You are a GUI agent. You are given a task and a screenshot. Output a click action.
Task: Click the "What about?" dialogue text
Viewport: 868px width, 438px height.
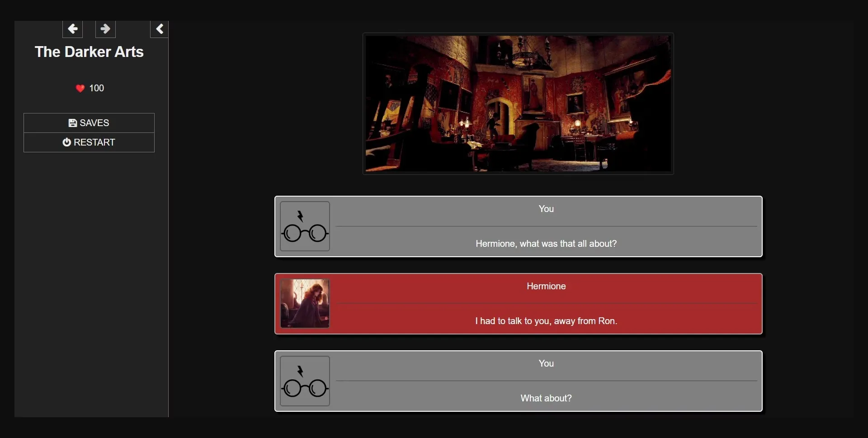pyautogui.click(x=546, y=398)
